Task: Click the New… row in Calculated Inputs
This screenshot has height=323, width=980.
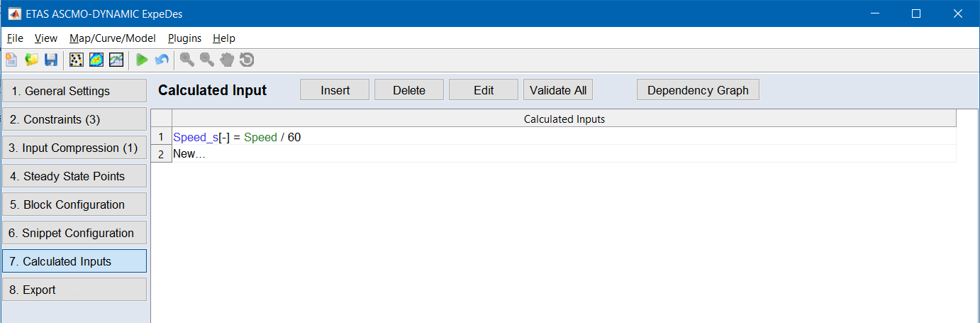Action: (189, 154)
